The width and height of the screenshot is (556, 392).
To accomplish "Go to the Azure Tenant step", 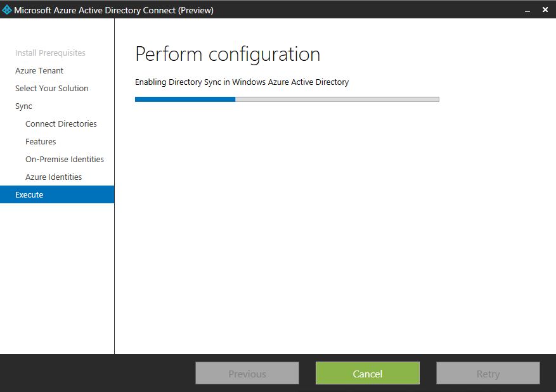I will point(39,71).
